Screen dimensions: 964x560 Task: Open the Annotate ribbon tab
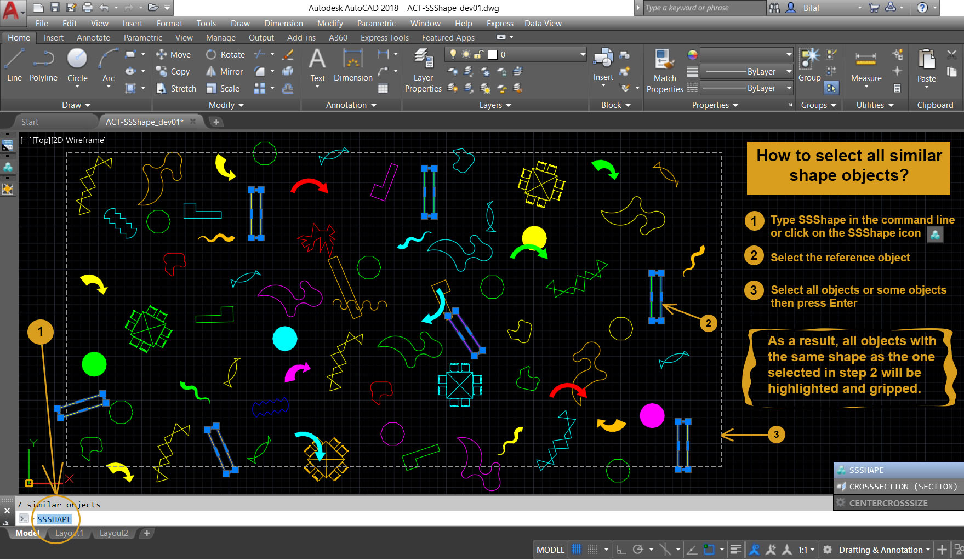(93, 38)
